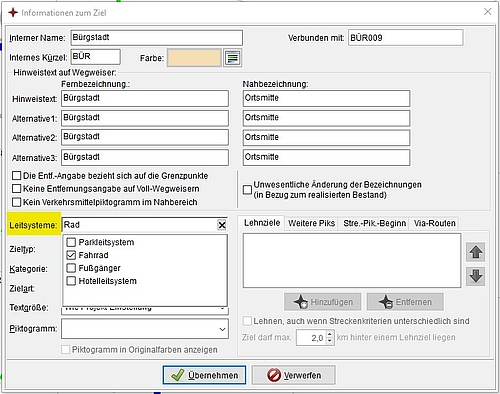
Task: Open the Weitere Piks tab
Action: click(311, 223)
